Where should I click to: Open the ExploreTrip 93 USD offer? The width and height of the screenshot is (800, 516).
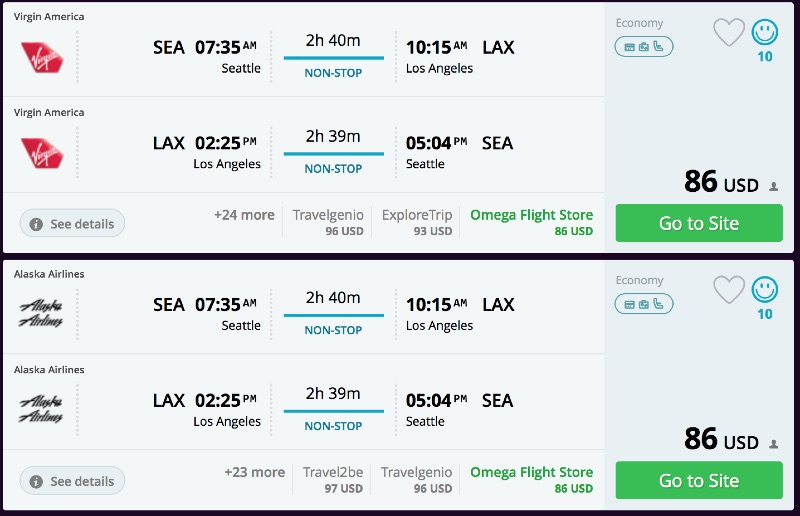click(417, 222)
